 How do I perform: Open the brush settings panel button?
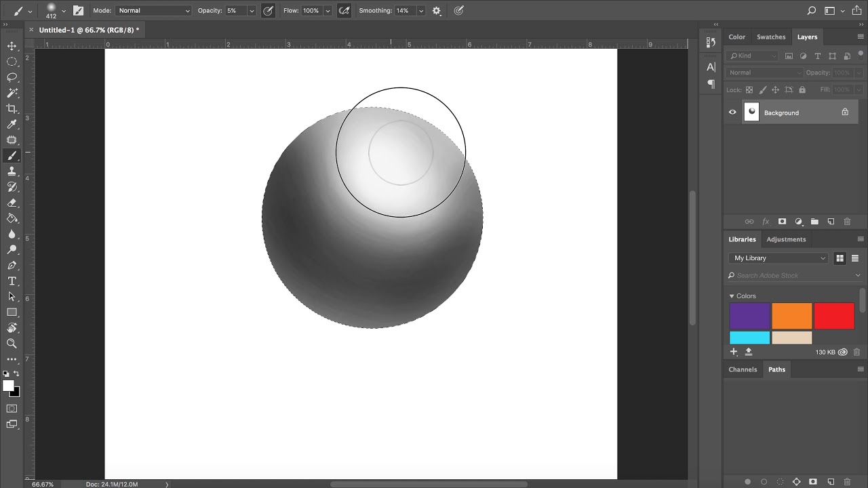pos(79,11)
